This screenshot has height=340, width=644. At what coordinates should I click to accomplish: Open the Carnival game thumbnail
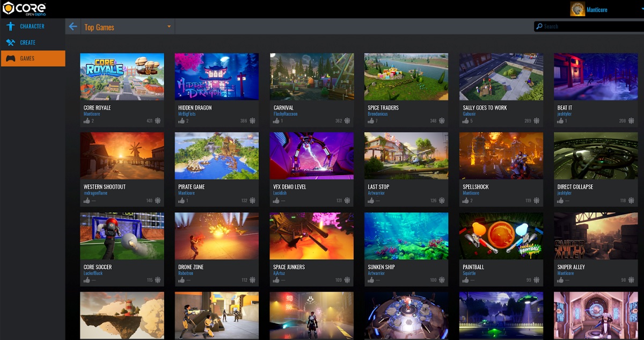312,77
